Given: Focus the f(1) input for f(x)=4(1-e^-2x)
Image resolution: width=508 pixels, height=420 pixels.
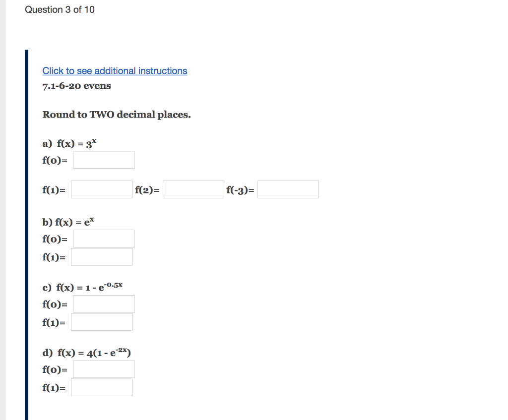Looking at the screenshot, I should click(x=101, y=387).
